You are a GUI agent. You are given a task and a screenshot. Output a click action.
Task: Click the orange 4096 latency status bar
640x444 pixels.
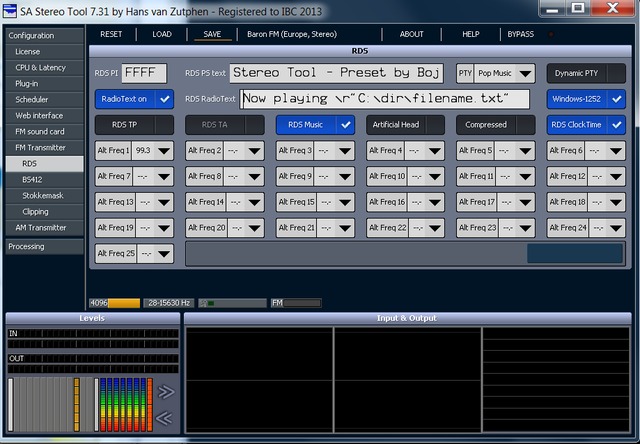(x=115, y=303)
